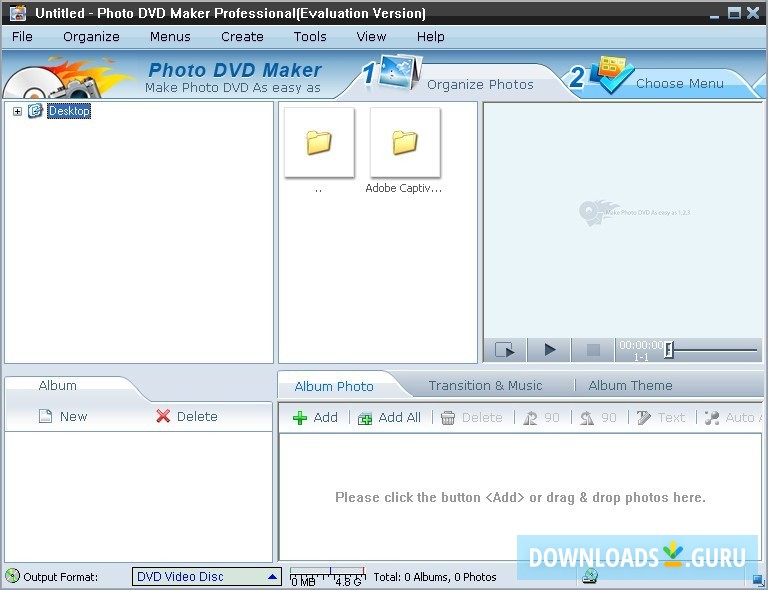This screenshot has height=590, width=768.
Task: Click the Auto adjust button
Action: (x=733, y=418)
